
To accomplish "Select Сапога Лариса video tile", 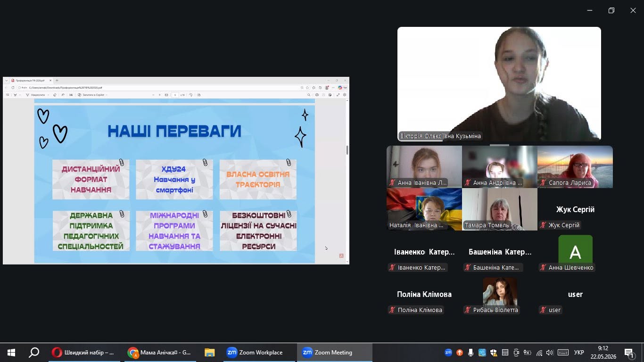I will [575, 167].
